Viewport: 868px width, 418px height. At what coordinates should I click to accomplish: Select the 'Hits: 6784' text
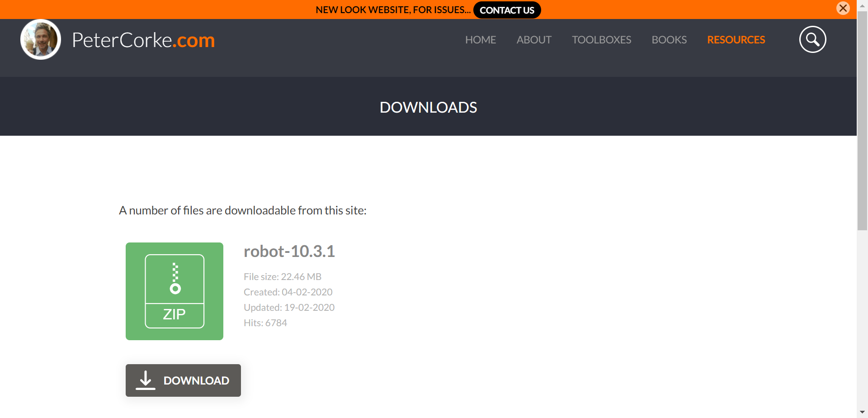(265, 323)
